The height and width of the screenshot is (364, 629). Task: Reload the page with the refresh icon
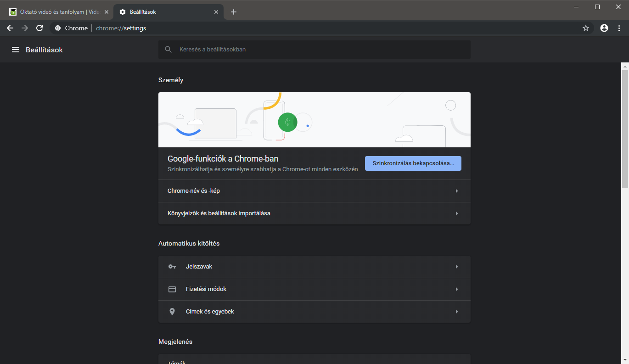pos(39,28)
